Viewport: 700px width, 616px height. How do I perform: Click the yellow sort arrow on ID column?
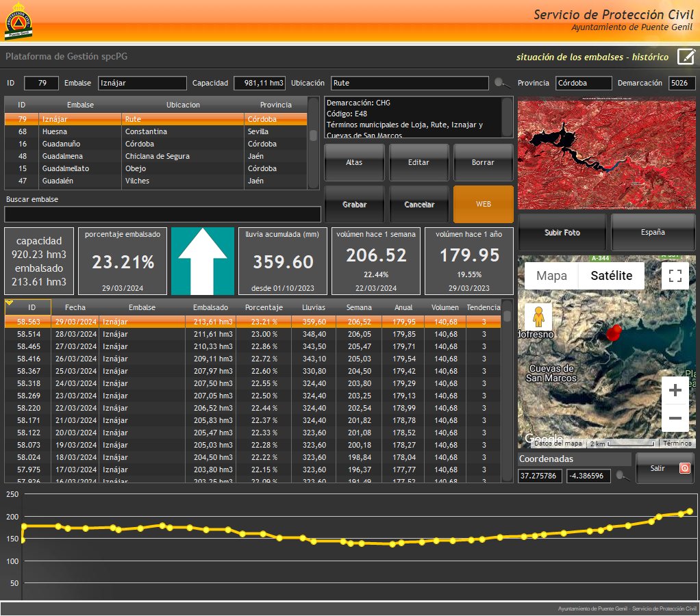(10, 303)
